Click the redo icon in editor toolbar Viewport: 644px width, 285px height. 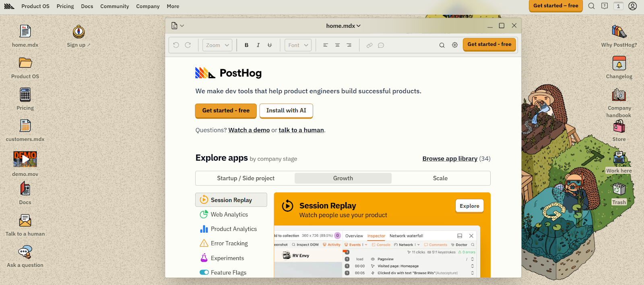pyautogui.click(x=188, y=45)
